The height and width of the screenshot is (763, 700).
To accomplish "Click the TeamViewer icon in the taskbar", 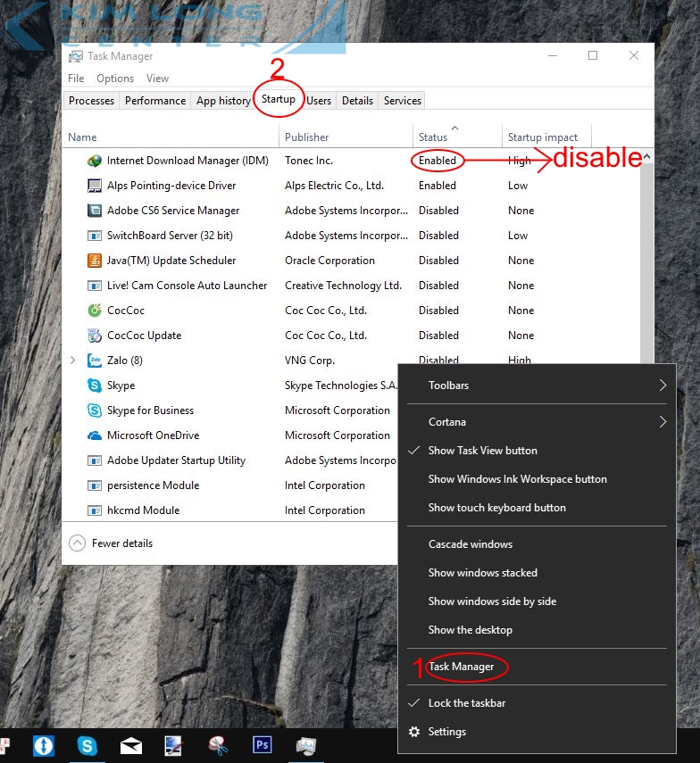I will (x=44, y=745).
